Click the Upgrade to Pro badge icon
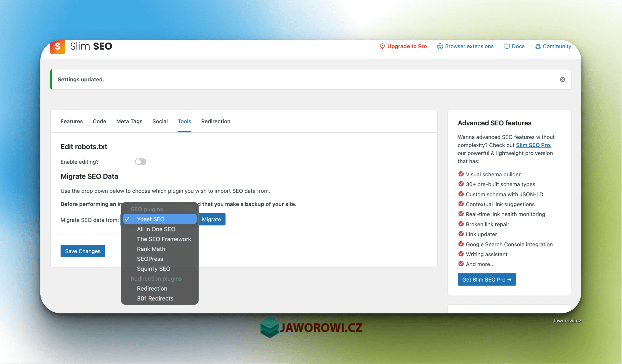This screenshot has height=364, width=622. pos(382,46)
